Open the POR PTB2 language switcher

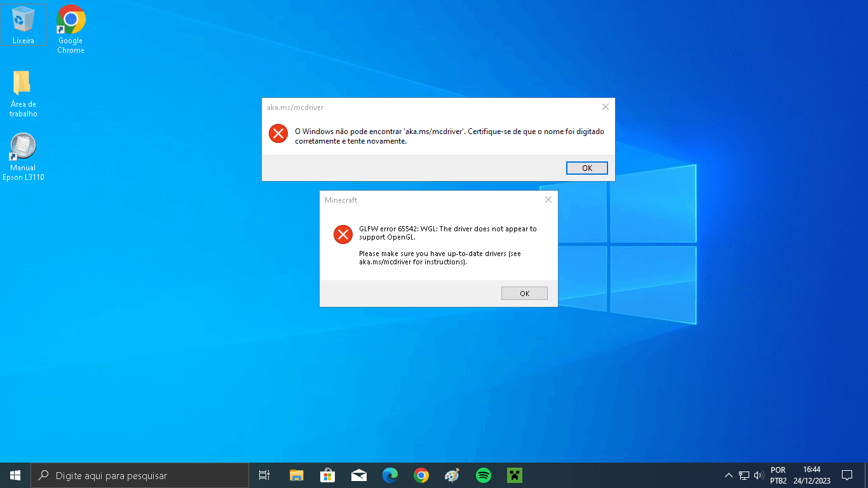[778, 475]
